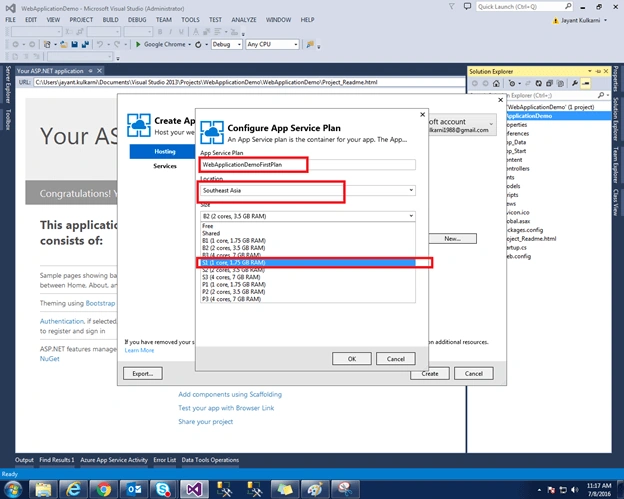The height and width of the screenshot is (499, 624).
Task: Open the TOOLS menu
Action: pyautogui.click(x=190, y=19)
